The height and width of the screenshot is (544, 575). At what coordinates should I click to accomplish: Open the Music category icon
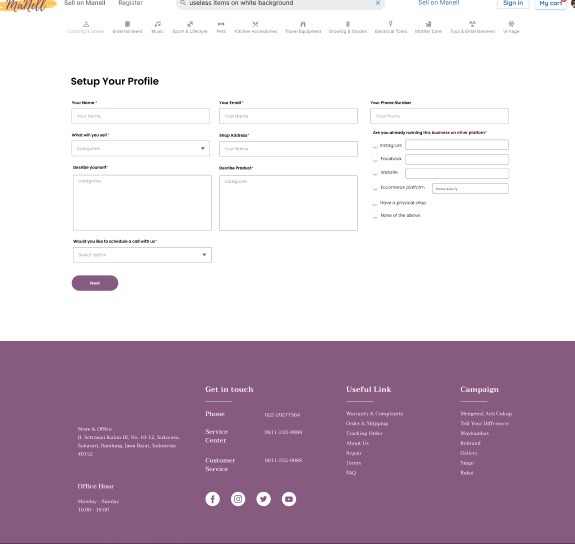157,24
